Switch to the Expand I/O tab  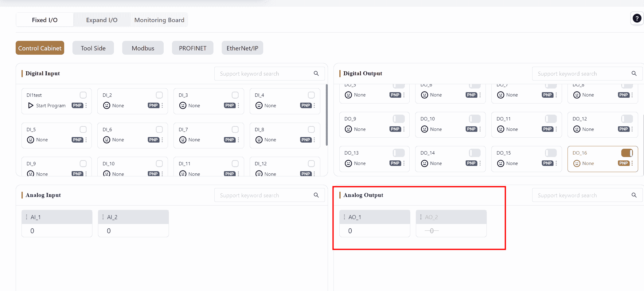tap(102, 20)
